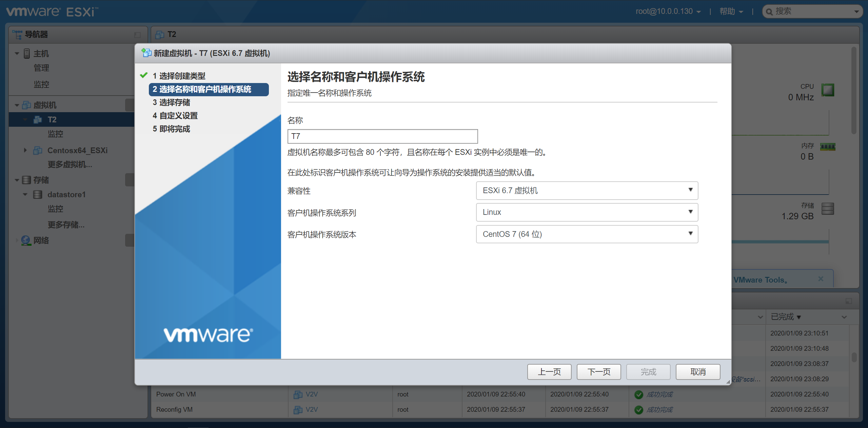Click the T2 virtual machine icon in navigator
868x428 pixels.
point(38,120)
